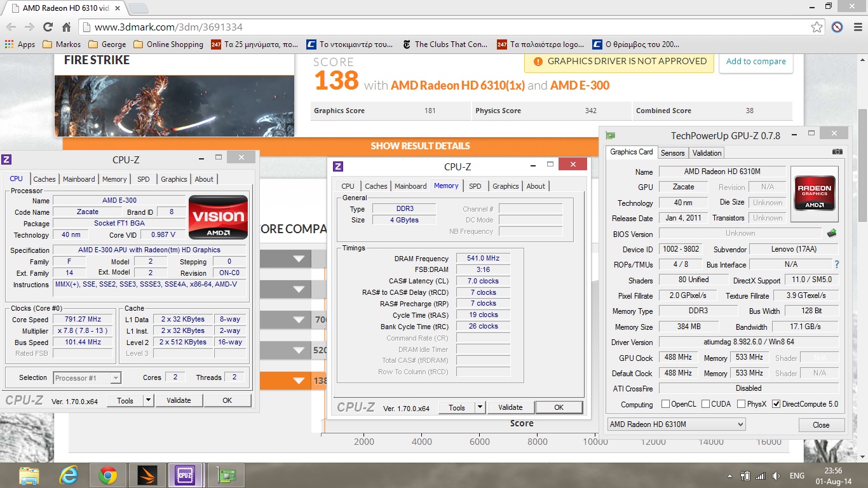Open GPU selection dropdown in GPU-Z
The height and width of the screenshot is (488, 868).
click(x=676, y=424)
